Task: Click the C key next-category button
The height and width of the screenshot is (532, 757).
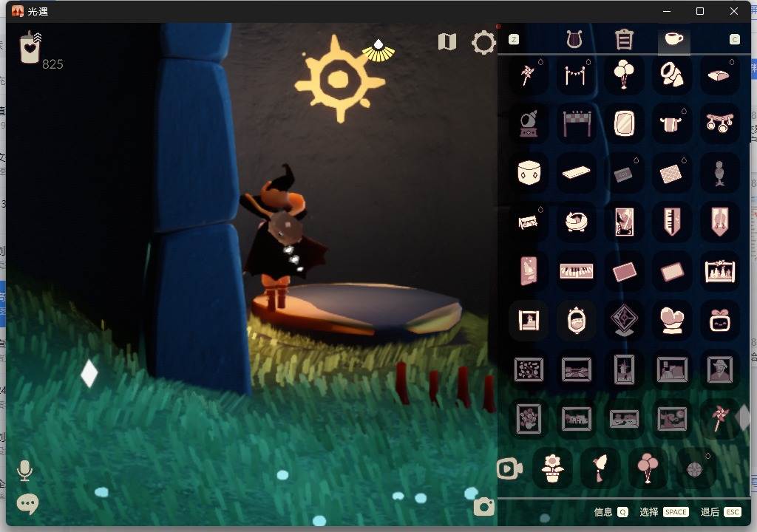Action: coord(734,40)
